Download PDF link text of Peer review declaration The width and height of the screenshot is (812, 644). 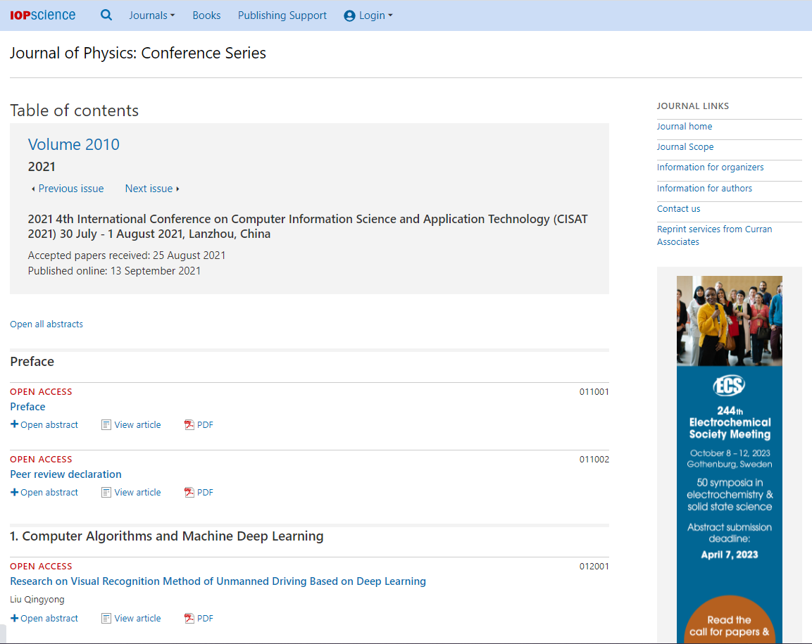[x=205, y=492]
